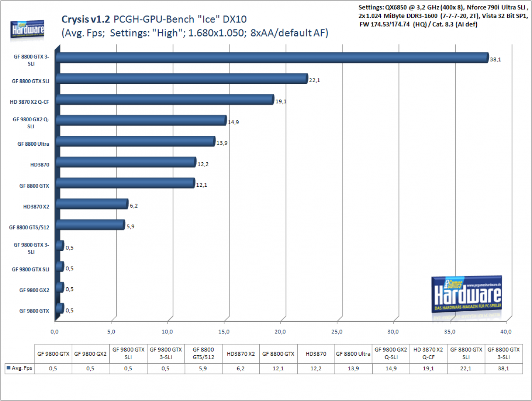This screenshot has height=401, width=532.
Task: Click y-axis label 'GF 9800 GTX 3-SLI'
Action: coord(31,248)
